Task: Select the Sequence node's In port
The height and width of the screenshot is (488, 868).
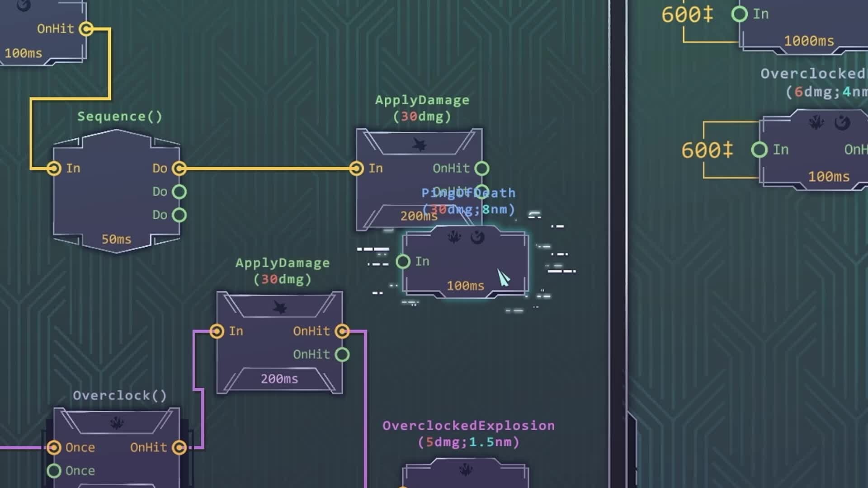Action: 54,169
